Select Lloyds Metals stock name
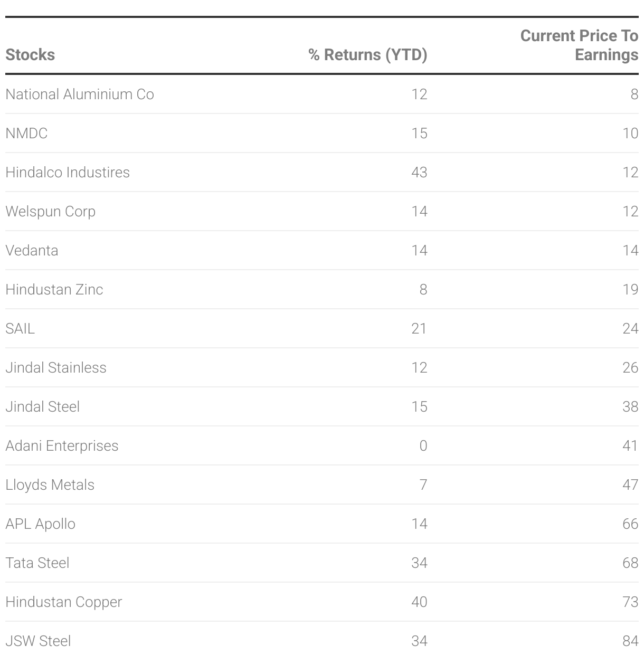Screen dimensions: 644x665 (x=50, y=485)
